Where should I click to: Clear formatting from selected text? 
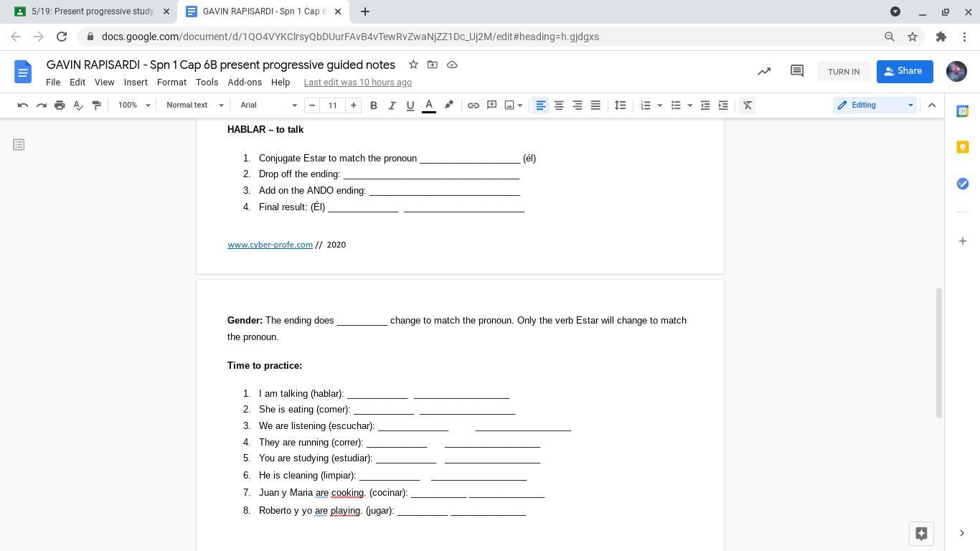point(748,105)
